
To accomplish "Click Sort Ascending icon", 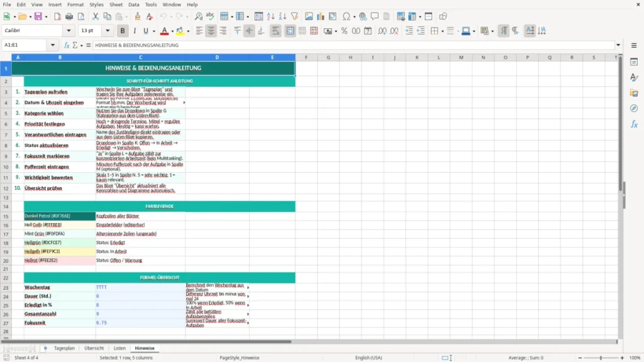I will pyautogui.click(x=270, y=16).
